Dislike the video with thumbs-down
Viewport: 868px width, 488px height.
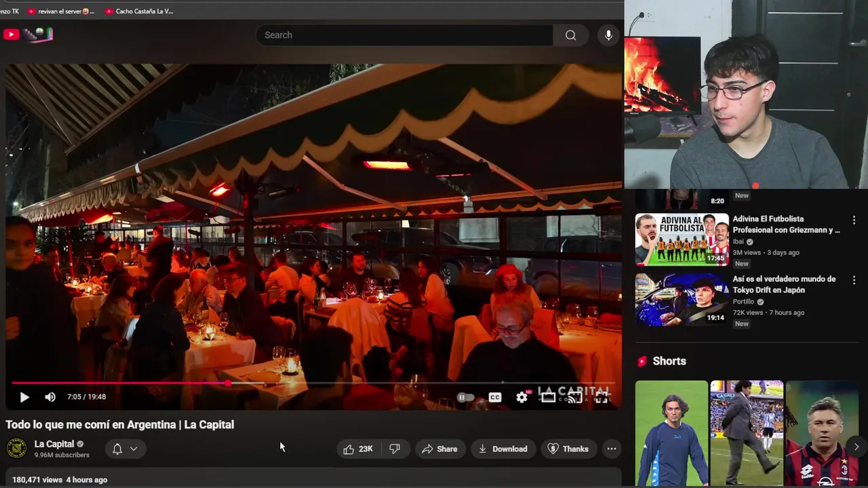click(395, 449)
